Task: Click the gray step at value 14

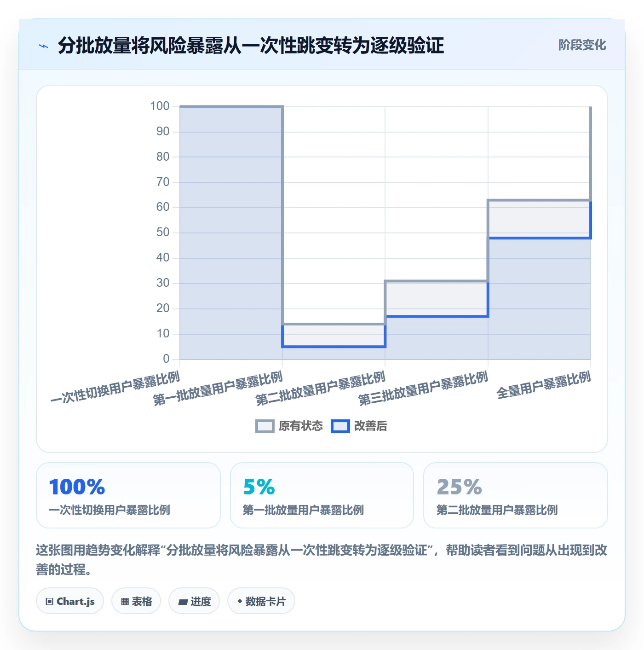Action: pos(333,324)
